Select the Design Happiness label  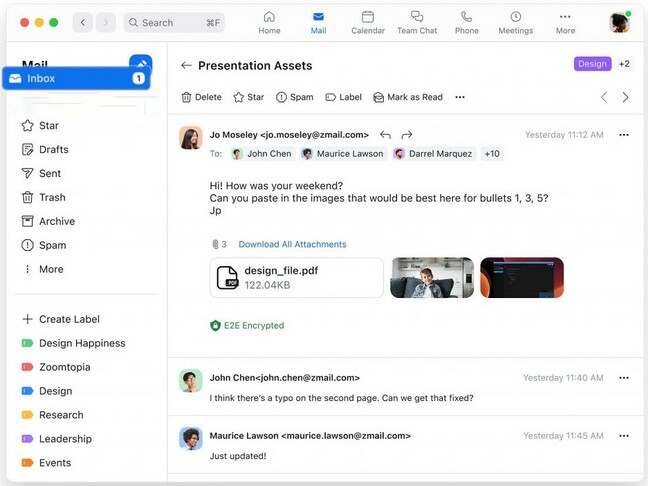click(73, 343)
